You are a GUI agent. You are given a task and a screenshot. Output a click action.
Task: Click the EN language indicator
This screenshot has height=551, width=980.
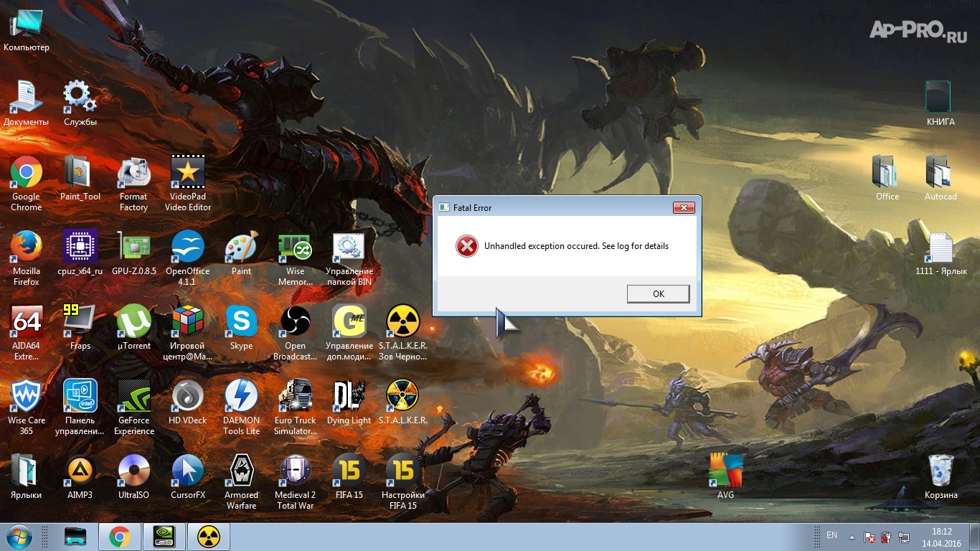coord(832,535)
